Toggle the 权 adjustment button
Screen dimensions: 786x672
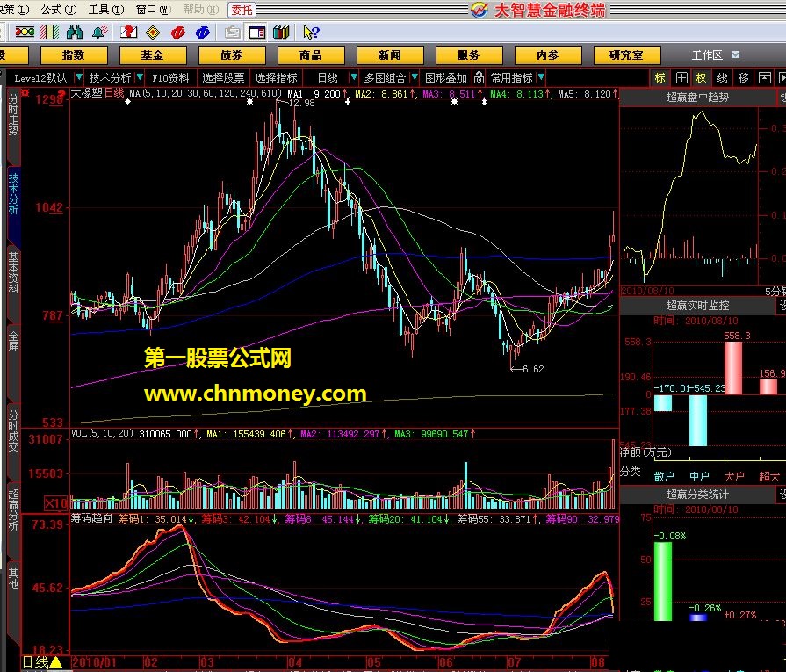click(x=701, y=77)
